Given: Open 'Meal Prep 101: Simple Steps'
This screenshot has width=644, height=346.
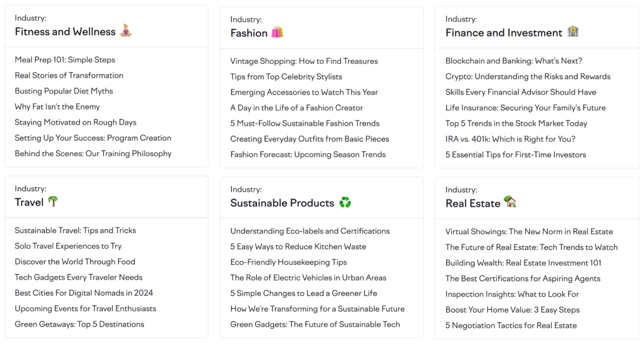Looking at the screenshot, I should point(65,60).
